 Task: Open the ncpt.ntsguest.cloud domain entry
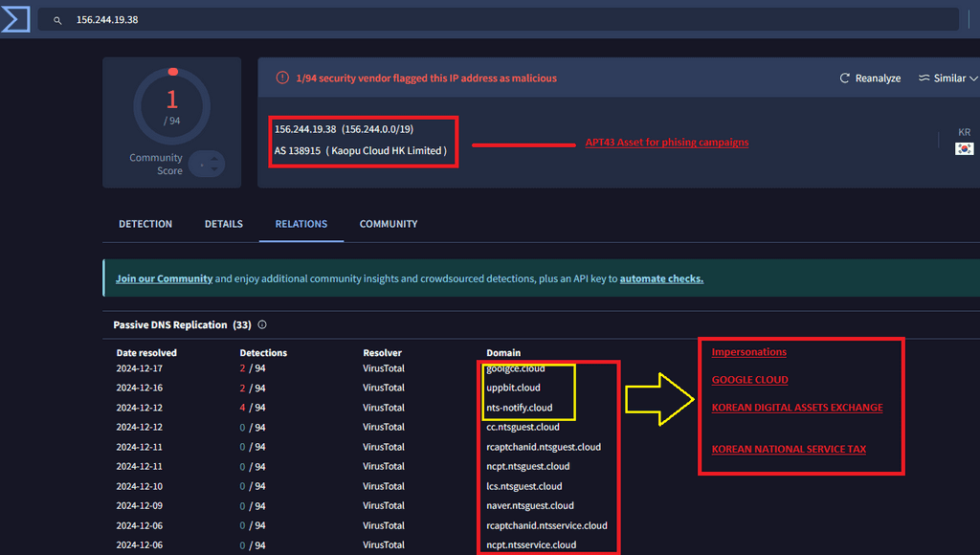[x=528, y=466]
